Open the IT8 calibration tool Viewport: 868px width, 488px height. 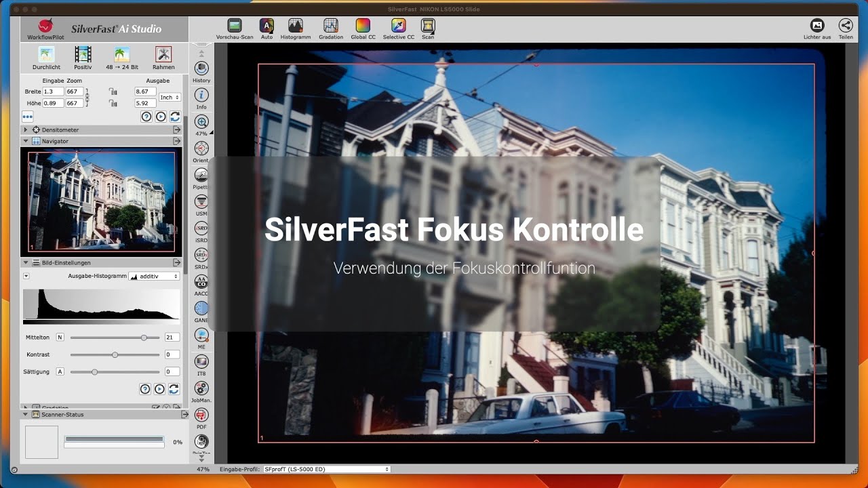[201, 365]
